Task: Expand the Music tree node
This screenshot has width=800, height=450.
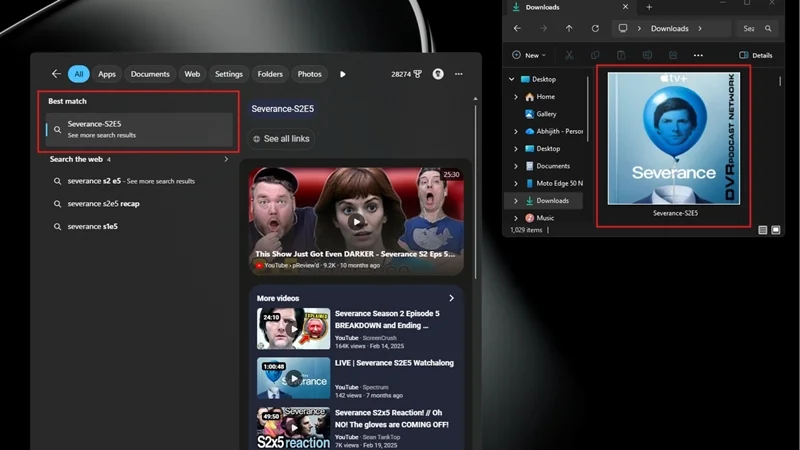Action: tap(515, 218)
